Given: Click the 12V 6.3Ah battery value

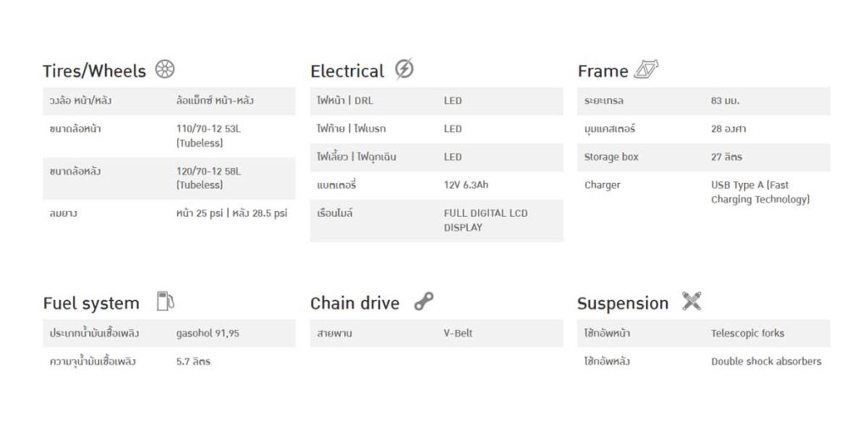Looking at the screenshot, I should point(466,185).
